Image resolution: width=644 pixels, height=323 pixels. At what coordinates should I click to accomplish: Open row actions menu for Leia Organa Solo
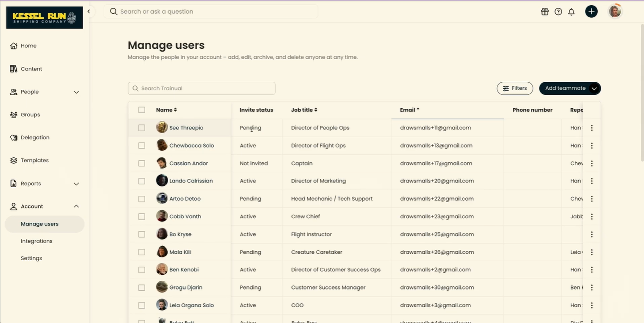tap(592, 305)
